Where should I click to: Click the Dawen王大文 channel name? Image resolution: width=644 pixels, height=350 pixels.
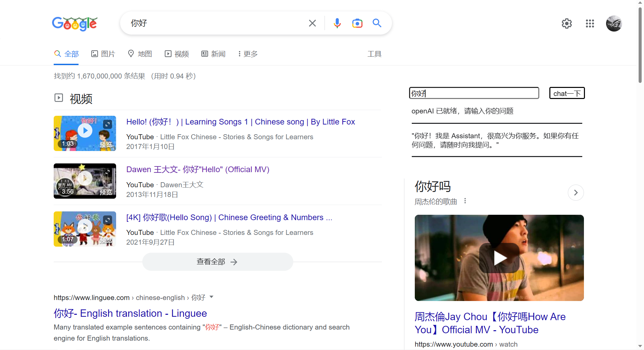[182, 185]
